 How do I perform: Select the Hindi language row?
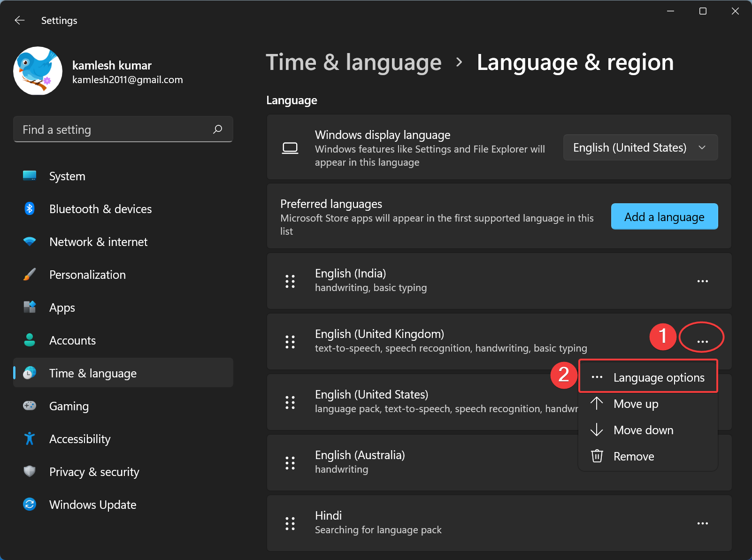pos(499,523)
